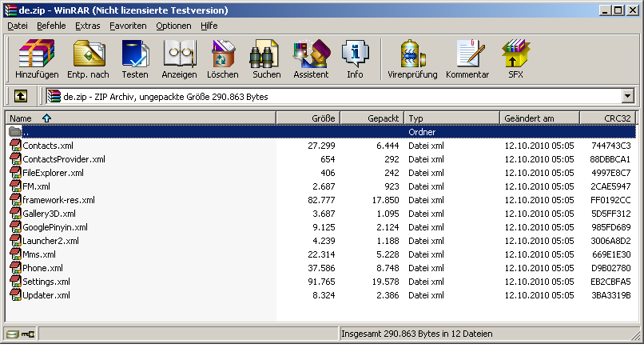Select the framework-res.xml file name
This screenshot has width=644, height=360.
click(58, 199)
